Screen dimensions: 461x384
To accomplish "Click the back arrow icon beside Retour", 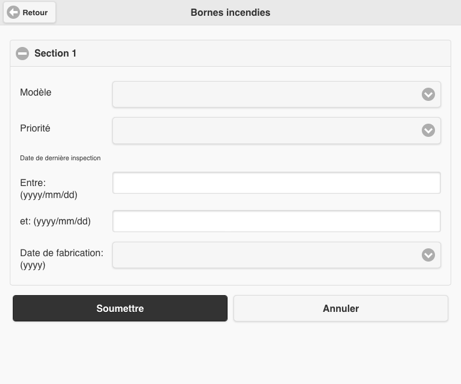I will click(13, 13).
